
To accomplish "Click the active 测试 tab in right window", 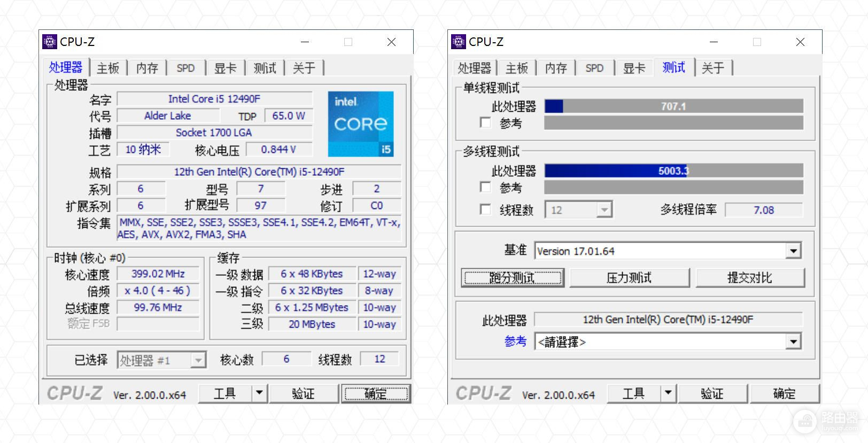I will (674, 67).
